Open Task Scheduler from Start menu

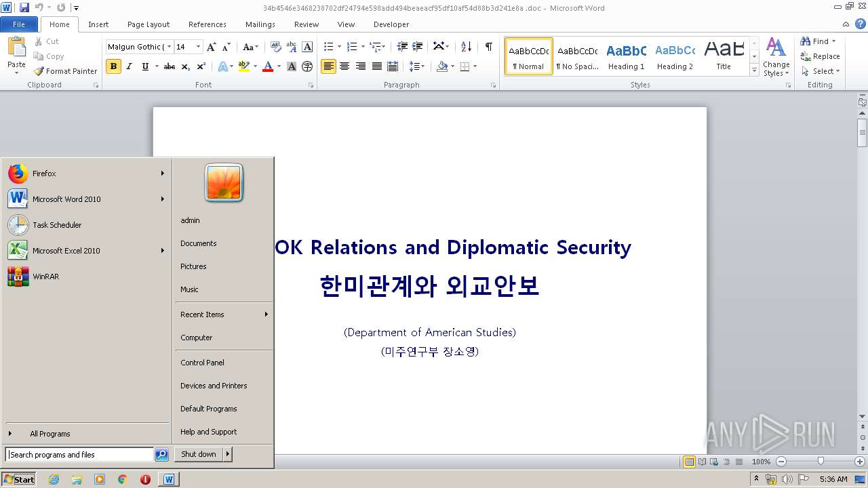coord(87,225)
